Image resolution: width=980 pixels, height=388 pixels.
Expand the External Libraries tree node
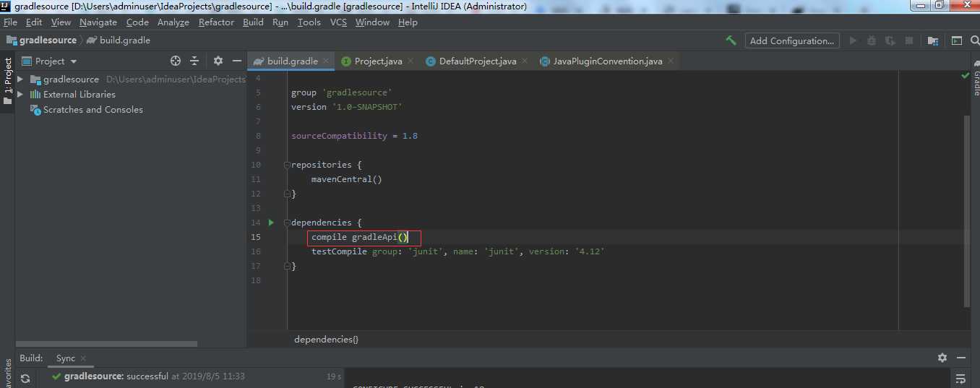20,95
